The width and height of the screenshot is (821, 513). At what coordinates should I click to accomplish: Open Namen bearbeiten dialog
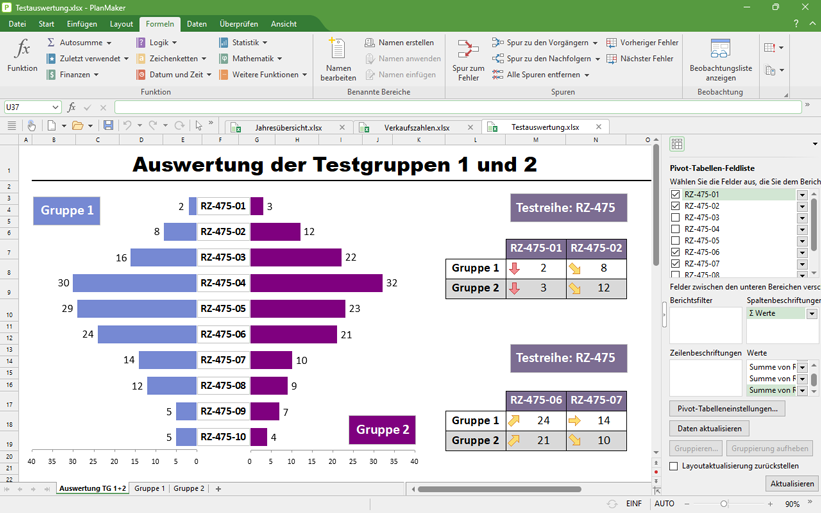pyautogui.click(x=338, y=59)
